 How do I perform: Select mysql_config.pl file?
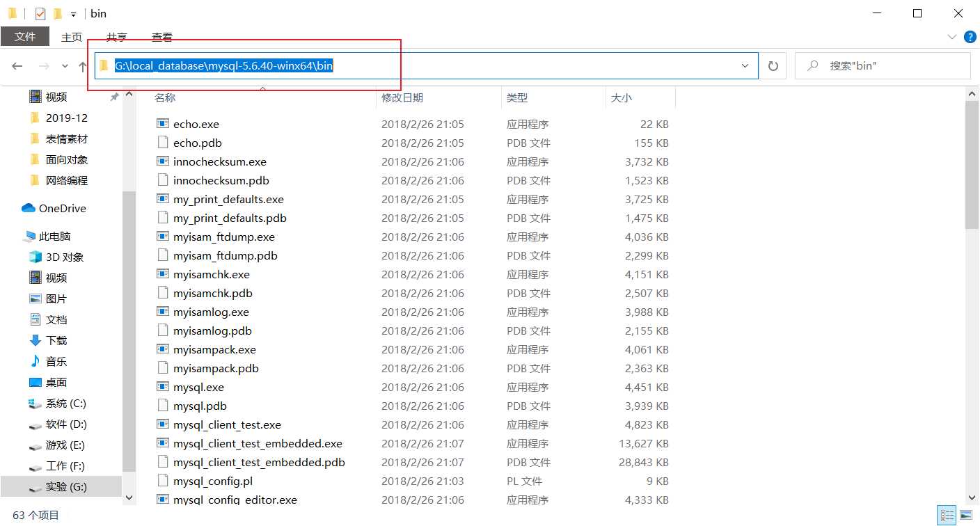point(213,481)
